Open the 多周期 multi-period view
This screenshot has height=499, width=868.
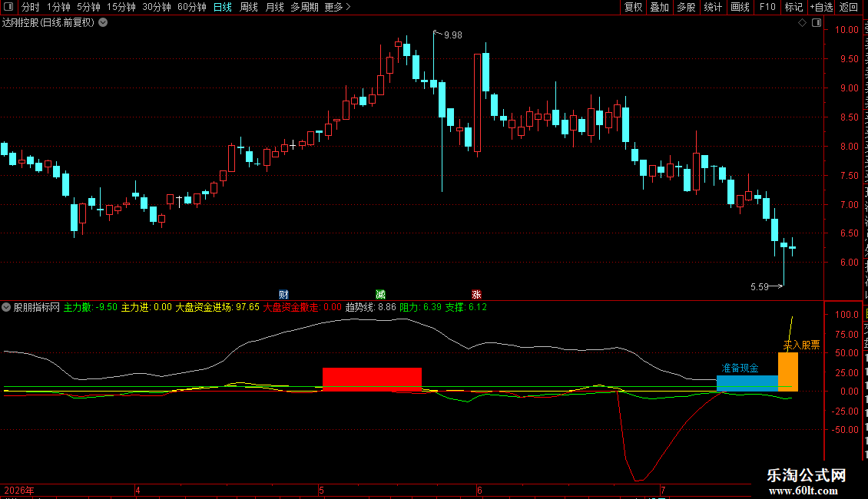tap(304, 7)
